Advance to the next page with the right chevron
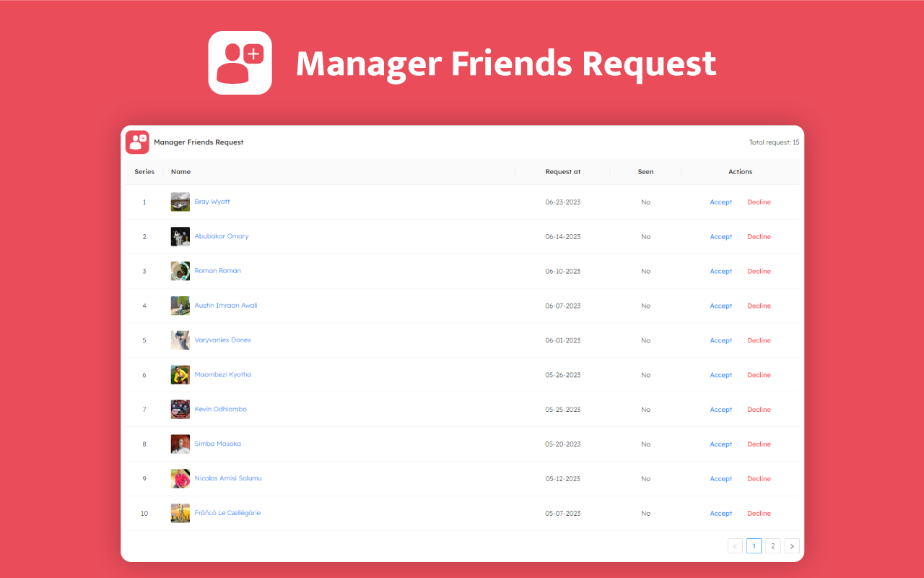924x578 pixels. [791, 545]
